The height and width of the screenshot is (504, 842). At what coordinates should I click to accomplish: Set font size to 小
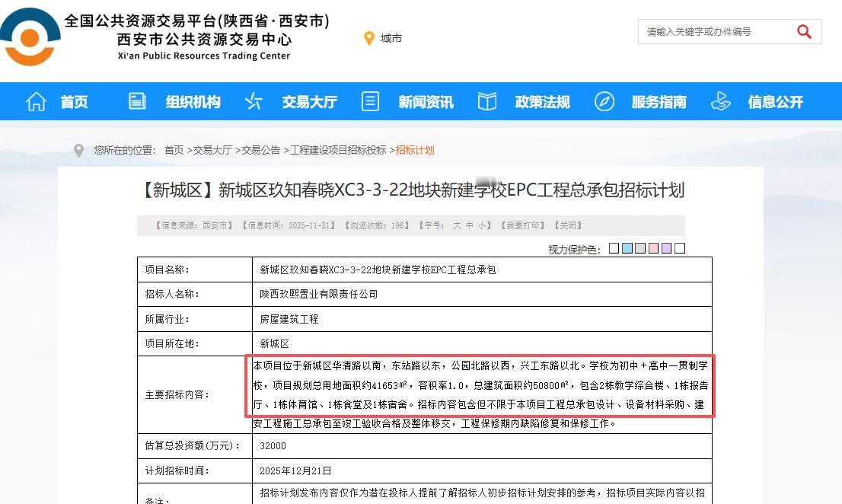[x=482, y=225]
